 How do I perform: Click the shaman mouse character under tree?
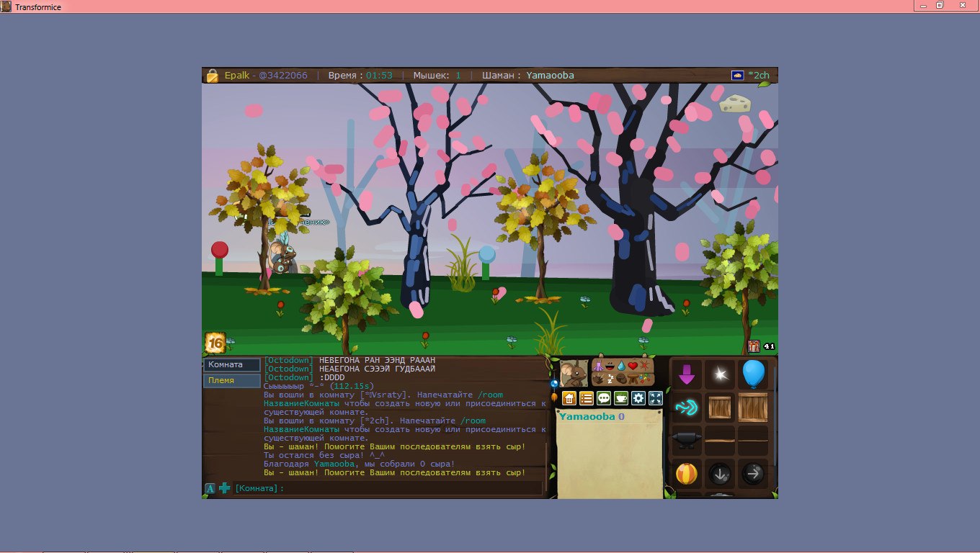click(x=282, y=257)
